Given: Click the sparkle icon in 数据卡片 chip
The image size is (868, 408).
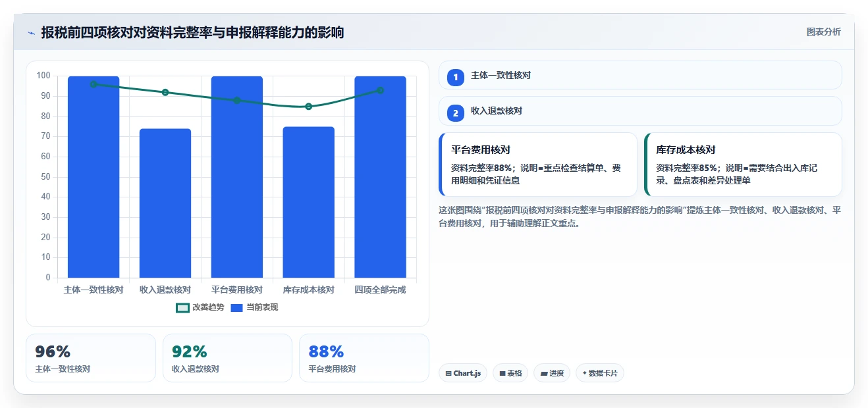Looking at the screenshot, I should point(584,373).
